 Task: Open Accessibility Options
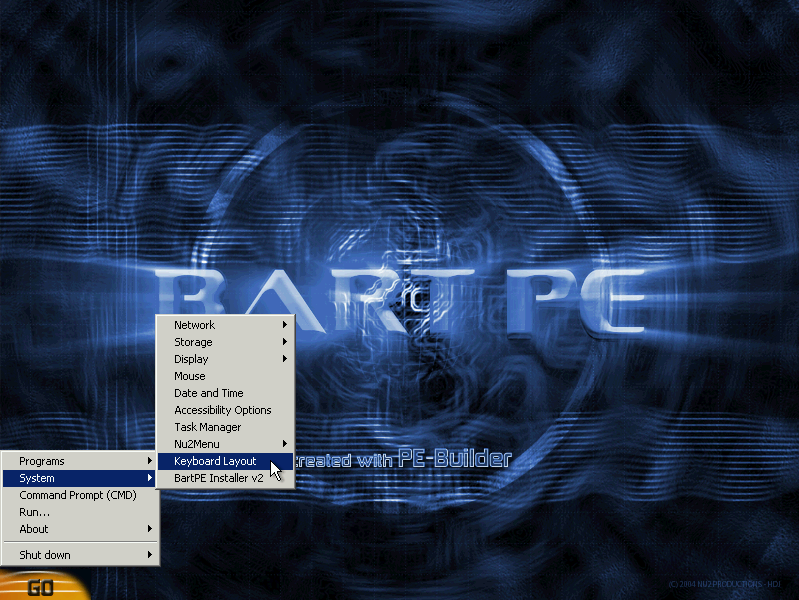coord(225,410)
